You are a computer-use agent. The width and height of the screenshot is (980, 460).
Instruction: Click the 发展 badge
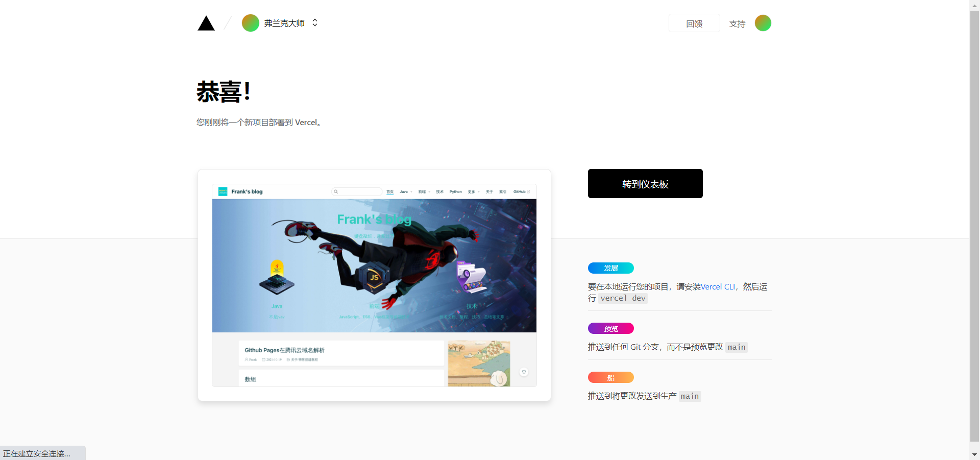coord(611,268)
